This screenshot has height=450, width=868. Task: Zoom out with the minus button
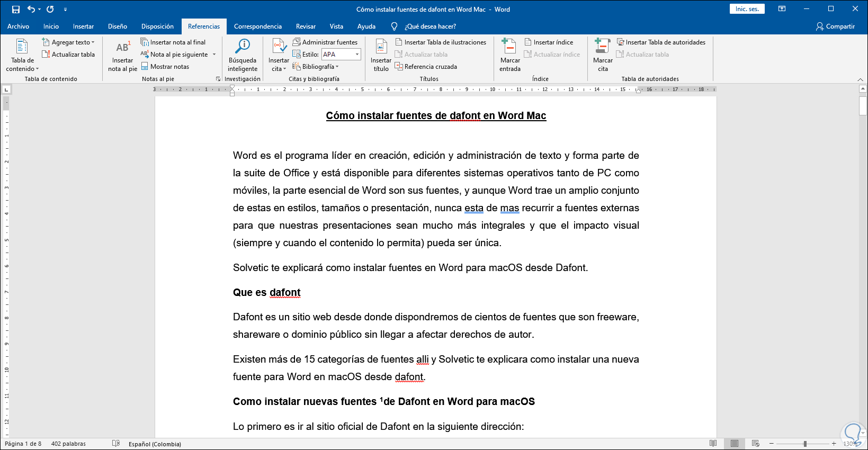click(772, 444)
